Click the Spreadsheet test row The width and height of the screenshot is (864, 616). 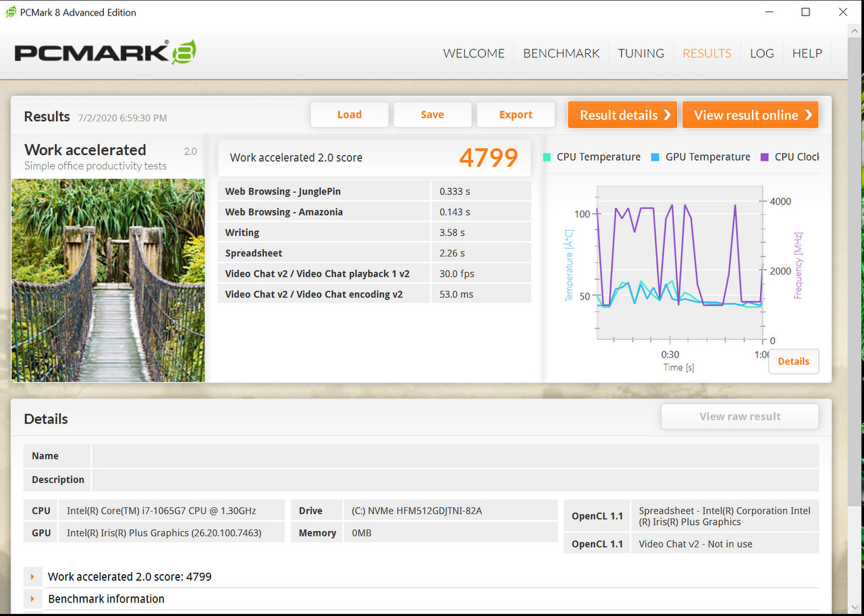coord(375,253)
